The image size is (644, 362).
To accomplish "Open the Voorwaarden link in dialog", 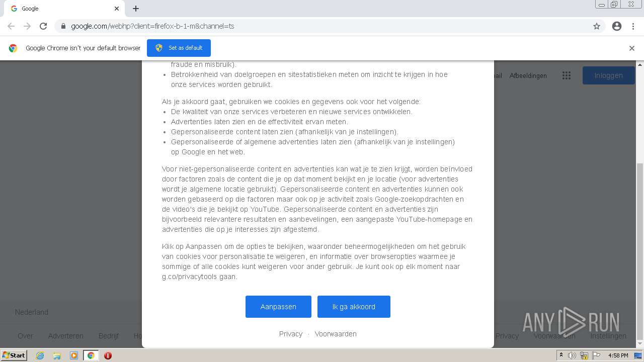I will (336, 334).
